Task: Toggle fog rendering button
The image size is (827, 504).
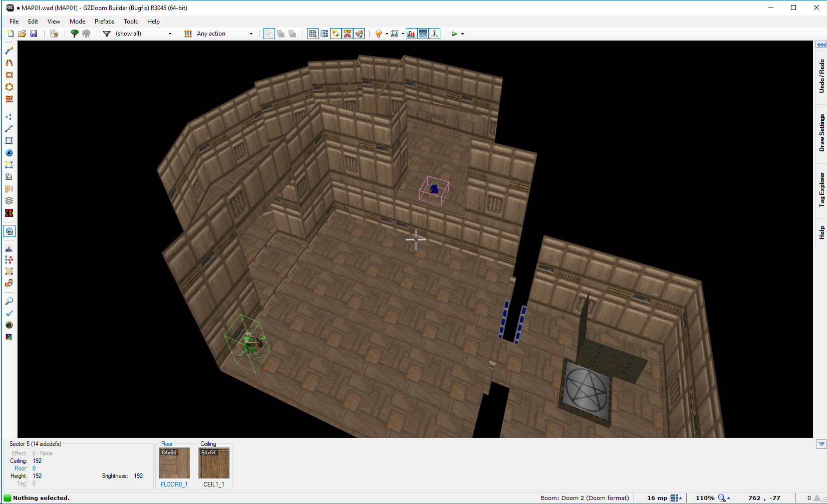Action: (411, 34)
